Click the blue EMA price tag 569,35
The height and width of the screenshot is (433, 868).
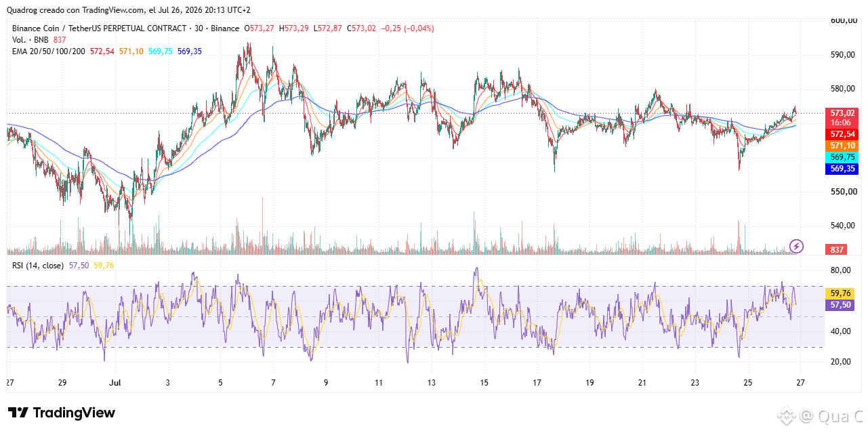[841, 169]
